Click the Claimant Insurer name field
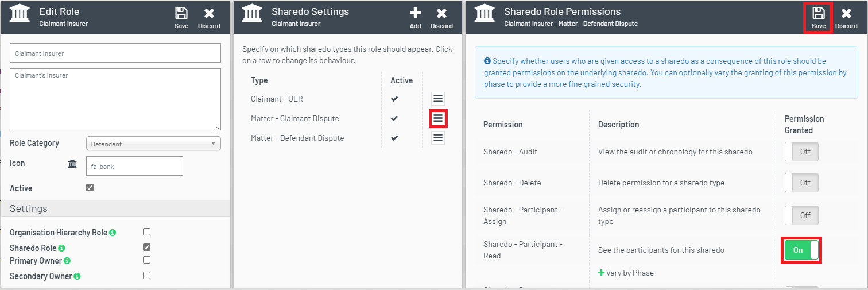The width and height of the screenshot is (868, 290). [x=115, y=53]
